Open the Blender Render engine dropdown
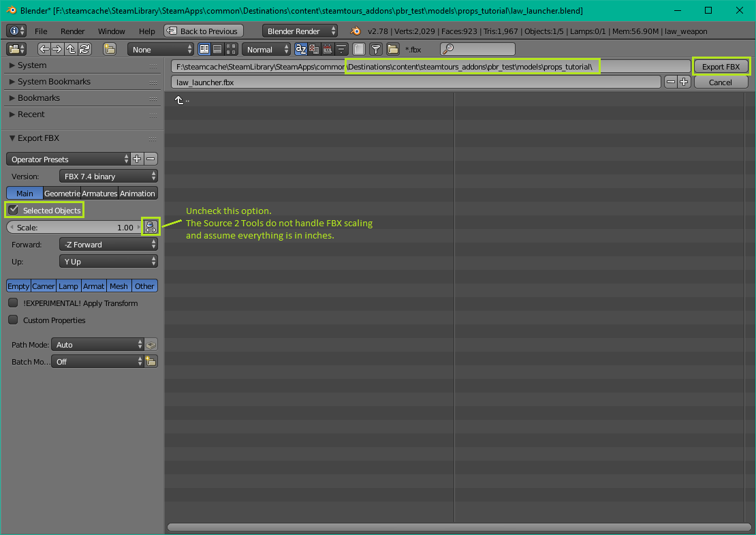Viewport: 756px width, 535px height. (300, 31)
